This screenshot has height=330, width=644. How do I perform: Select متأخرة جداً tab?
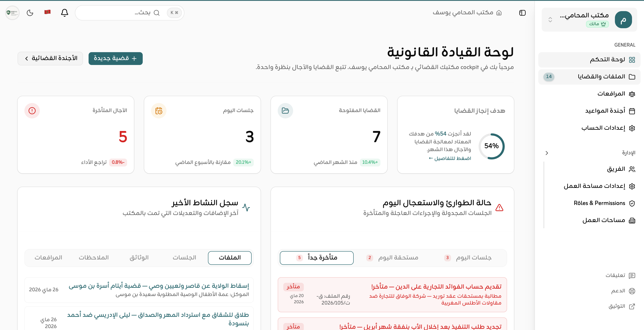(317, 258)
